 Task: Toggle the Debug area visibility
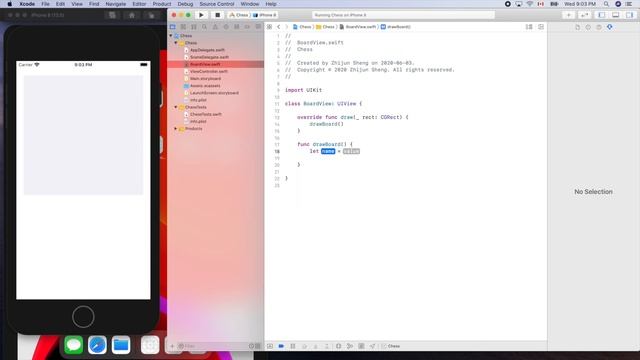click(x=616, y=15)
